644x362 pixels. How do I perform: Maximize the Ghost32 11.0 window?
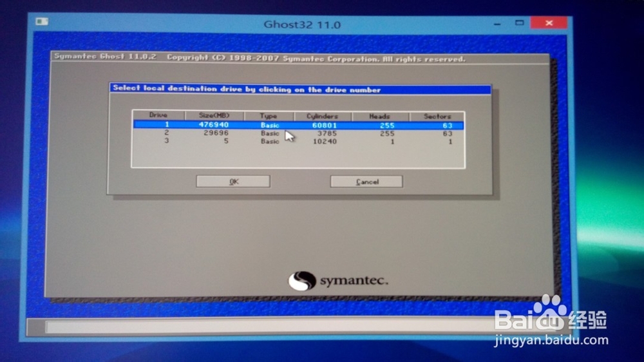pyautogui.click(x=520, y=23)
